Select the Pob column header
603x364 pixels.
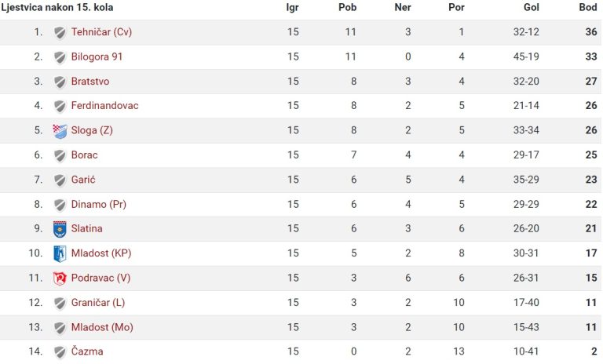pos(348,7)
